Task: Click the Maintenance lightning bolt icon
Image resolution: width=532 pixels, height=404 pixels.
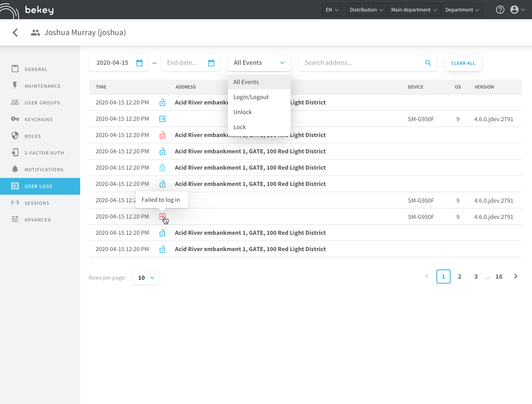Action: (15, 85)
